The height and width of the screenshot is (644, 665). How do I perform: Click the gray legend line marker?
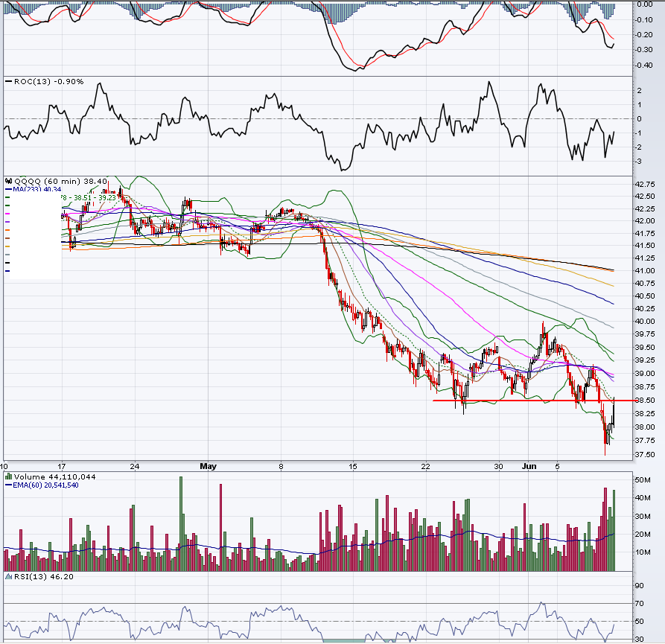7,255
